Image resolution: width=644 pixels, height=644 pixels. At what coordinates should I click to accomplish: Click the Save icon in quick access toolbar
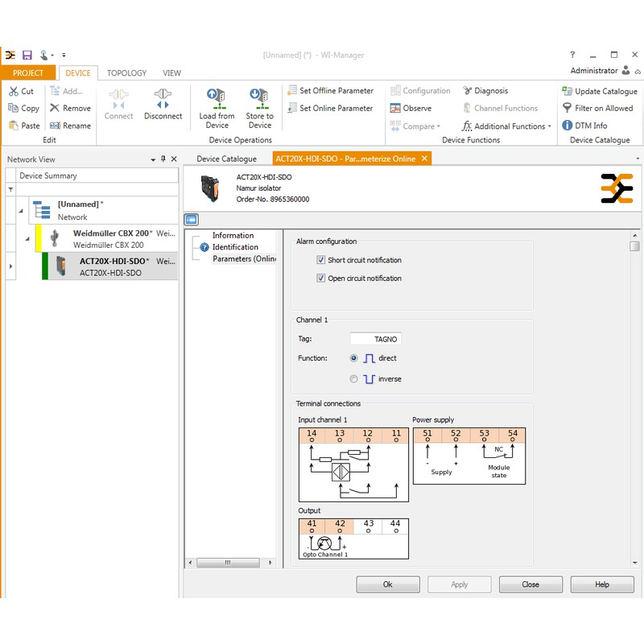(27, 55)
